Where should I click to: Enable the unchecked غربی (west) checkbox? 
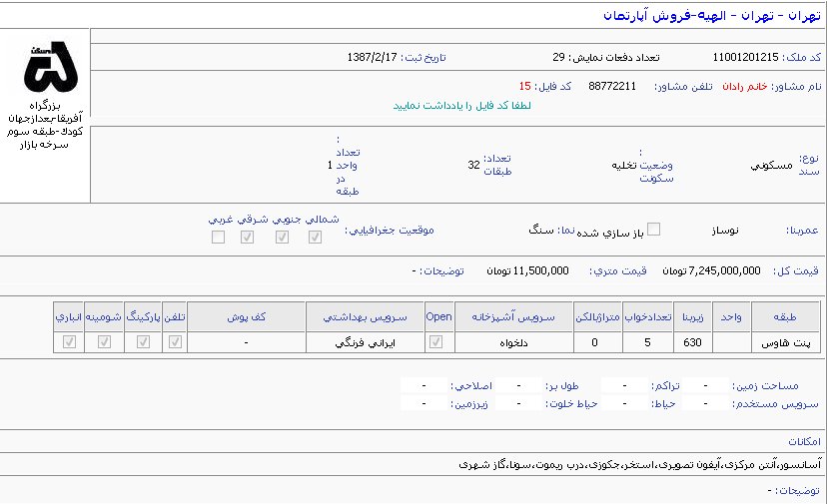[218, 237]
